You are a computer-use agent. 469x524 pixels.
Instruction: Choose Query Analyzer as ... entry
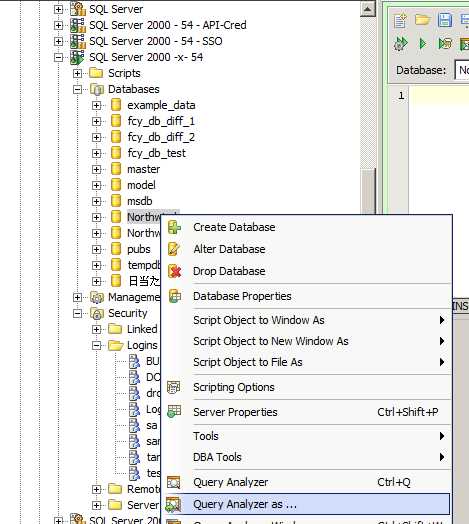[x=306, y=504]
